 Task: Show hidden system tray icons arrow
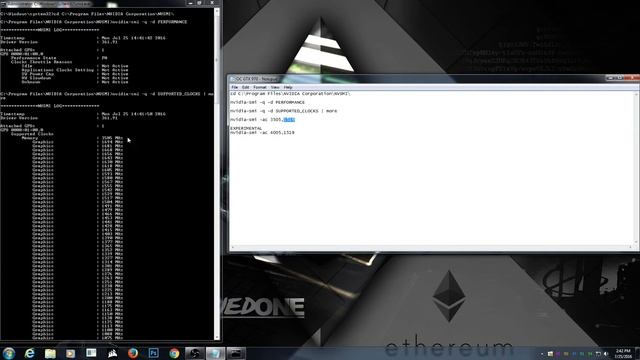coord(542,354)
